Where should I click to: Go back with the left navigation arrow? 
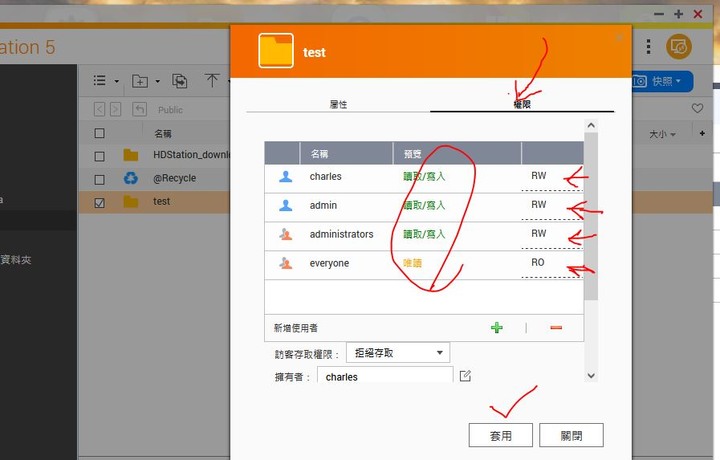click(99, 109)
